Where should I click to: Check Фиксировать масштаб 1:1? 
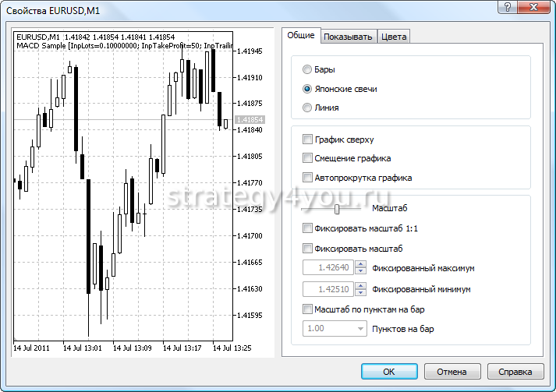[307, 228]
